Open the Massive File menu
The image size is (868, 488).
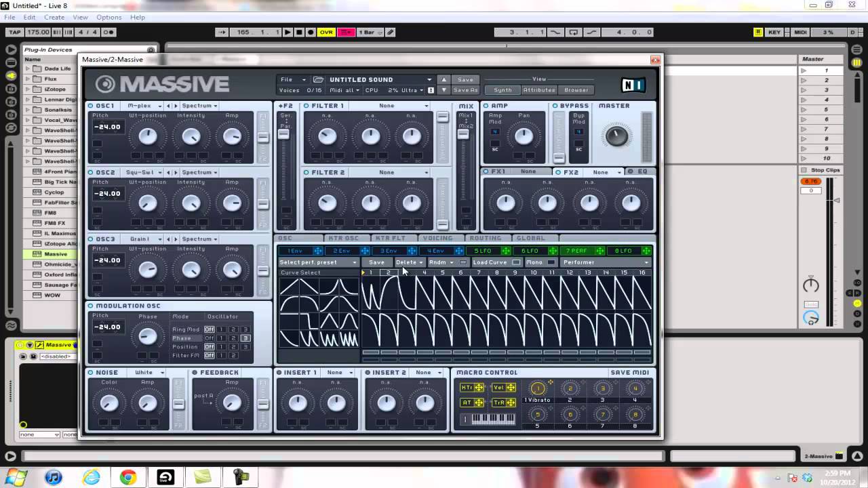(293, 79)
